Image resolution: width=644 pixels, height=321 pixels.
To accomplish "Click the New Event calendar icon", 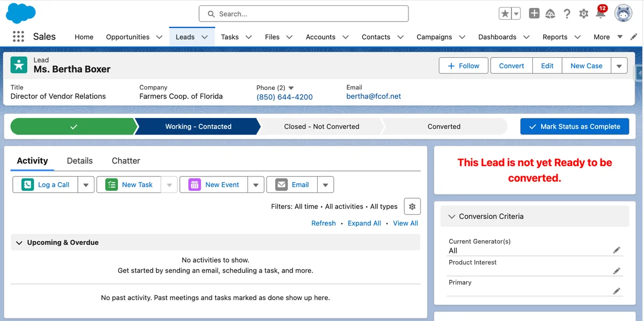I will pos(194,185).
